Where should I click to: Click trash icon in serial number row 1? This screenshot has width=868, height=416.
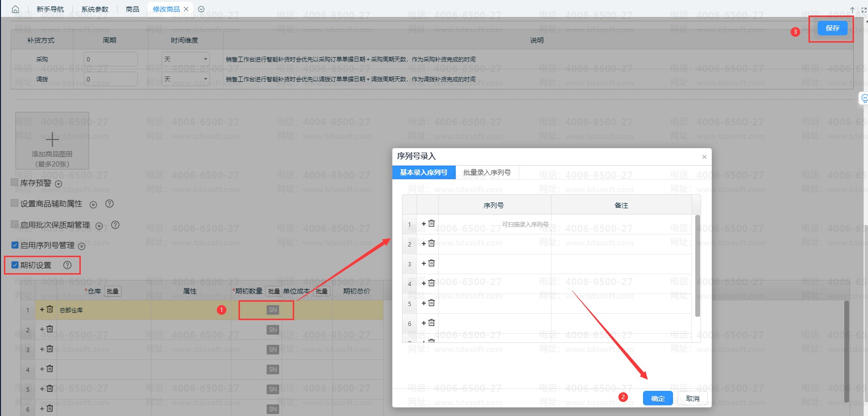coord(432,224)
